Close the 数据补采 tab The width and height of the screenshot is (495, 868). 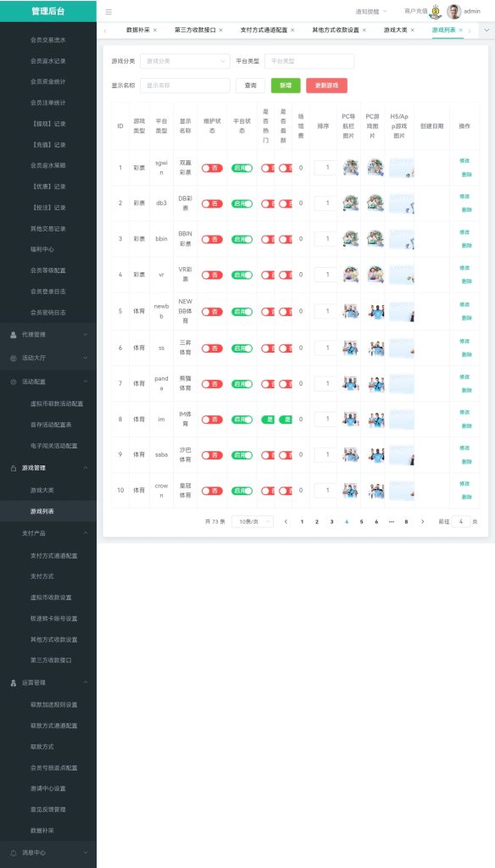point(155,30)
